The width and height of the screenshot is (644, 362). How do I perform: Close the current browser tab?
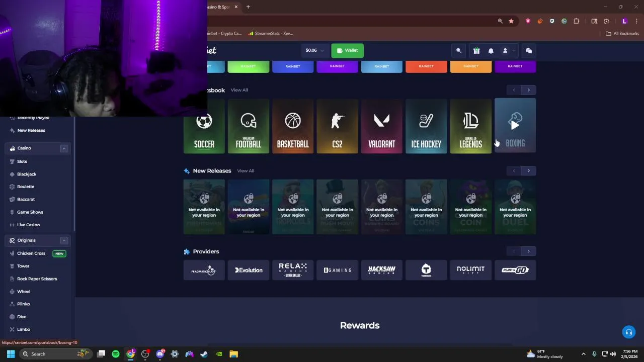click(236, 7)
